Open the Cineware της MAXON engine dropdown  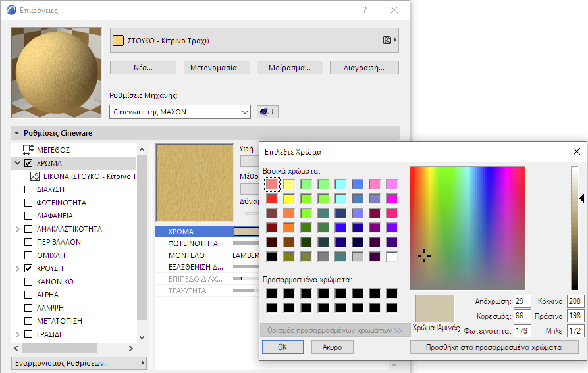tap(180, 112)
